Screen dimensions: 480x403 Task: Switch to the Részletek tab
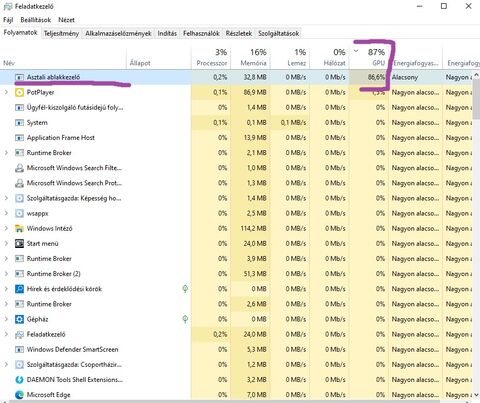coord(239,33)
